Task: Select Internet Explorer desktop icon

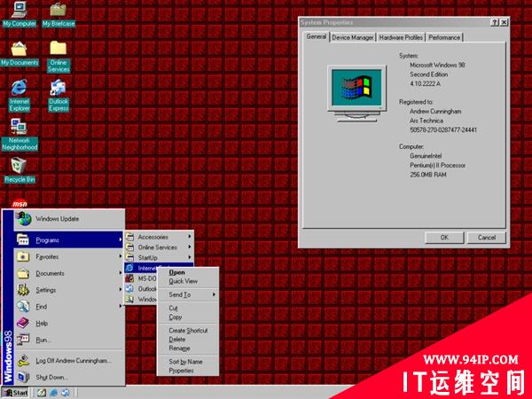Action: point(19,88)
